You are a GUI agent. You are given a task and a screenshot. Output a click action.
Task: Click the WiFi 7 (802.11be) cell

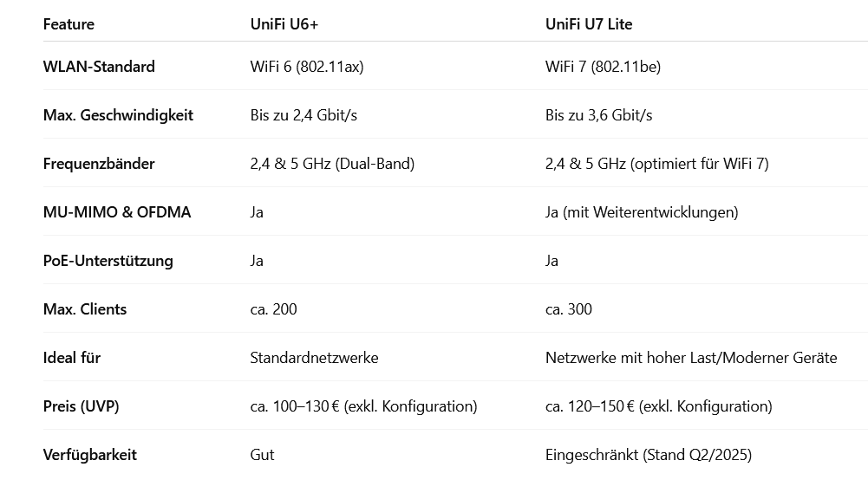click(603, 67)
